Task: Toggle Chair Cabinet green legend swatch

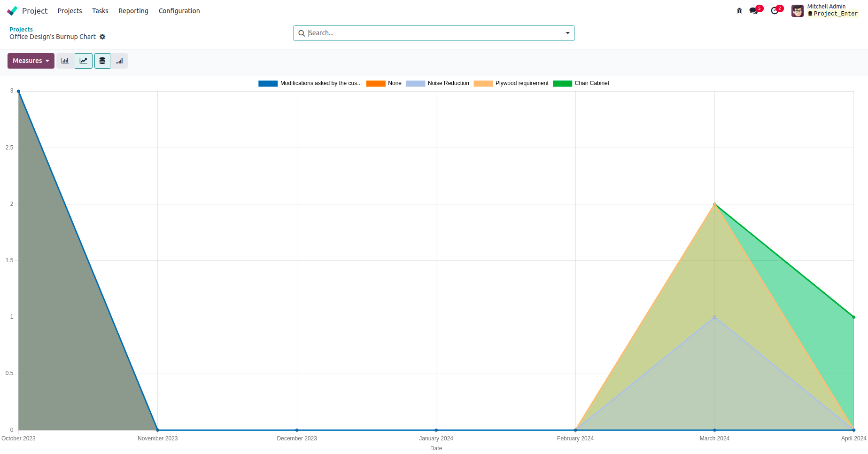Action: coord(562,84)
